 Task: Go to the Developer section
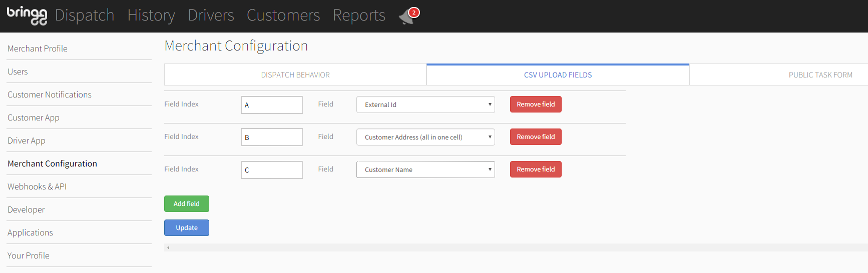(26, 209)
